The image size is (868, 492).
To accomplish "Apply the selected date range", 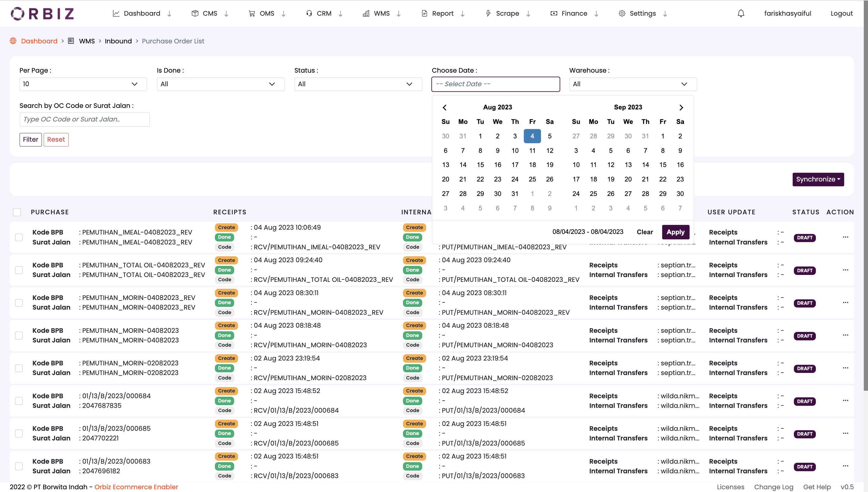I will click(x=675, y=232).
